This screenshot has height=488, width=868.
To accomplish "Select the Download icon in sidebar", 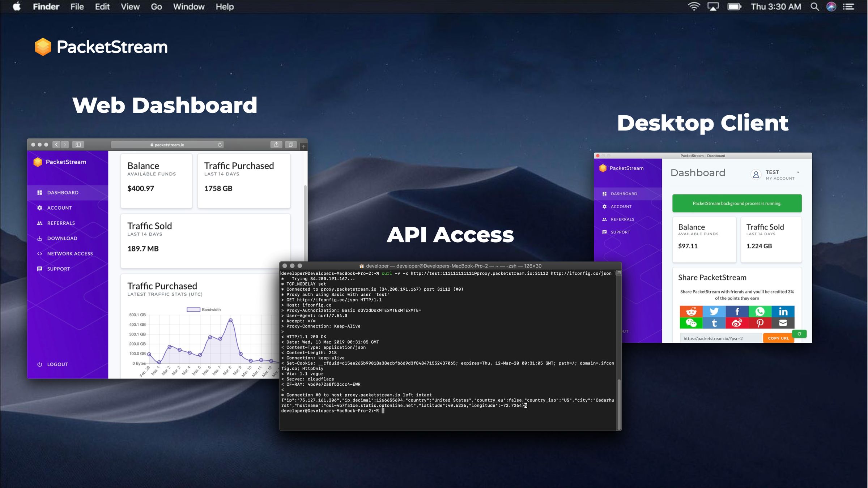I will [x=40, y=238].
